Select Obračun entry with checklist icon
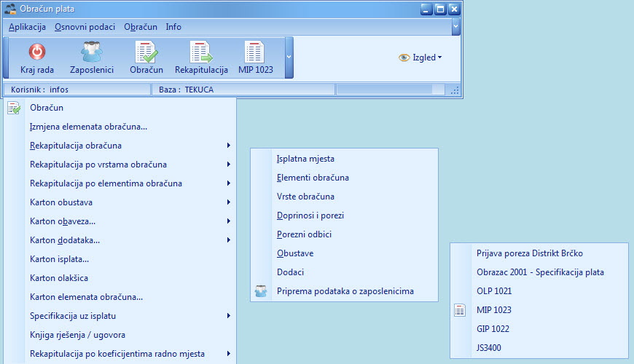Screen dimensions: 634x364 [x=47, y=108]
